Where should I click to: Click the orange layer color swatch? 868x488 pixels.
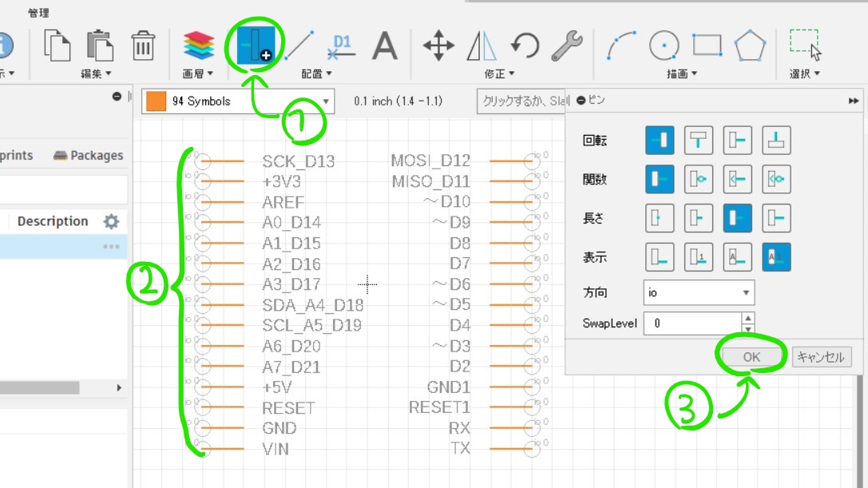(x=156, y=101)
